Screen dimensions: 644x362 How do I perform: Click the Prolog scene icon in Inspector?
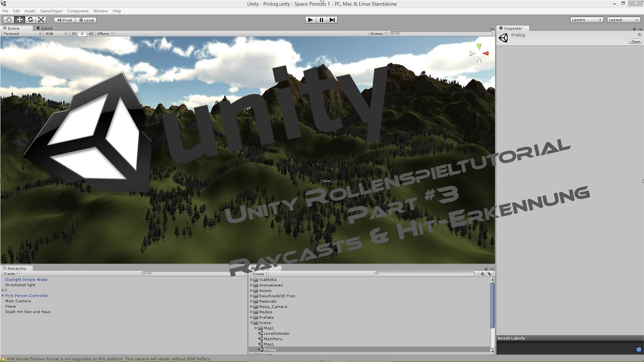click(x=503, y=38)
